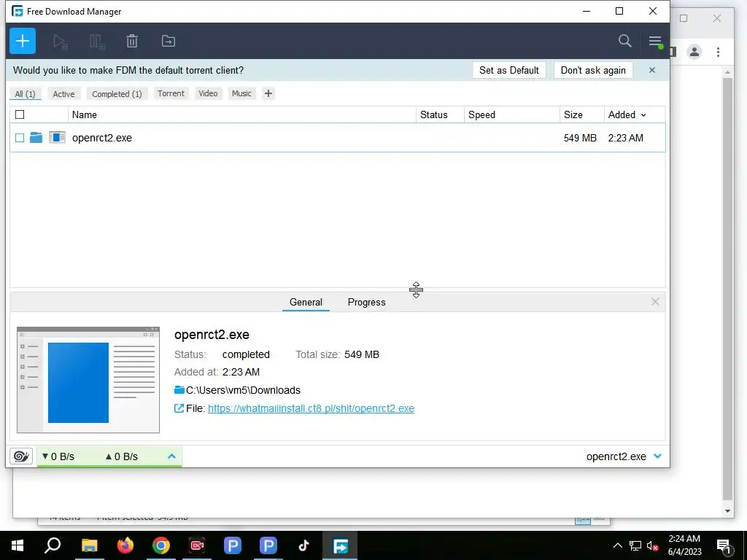Check the select-all checkbox in header
The image size is (747, 560).
[20, 114]
